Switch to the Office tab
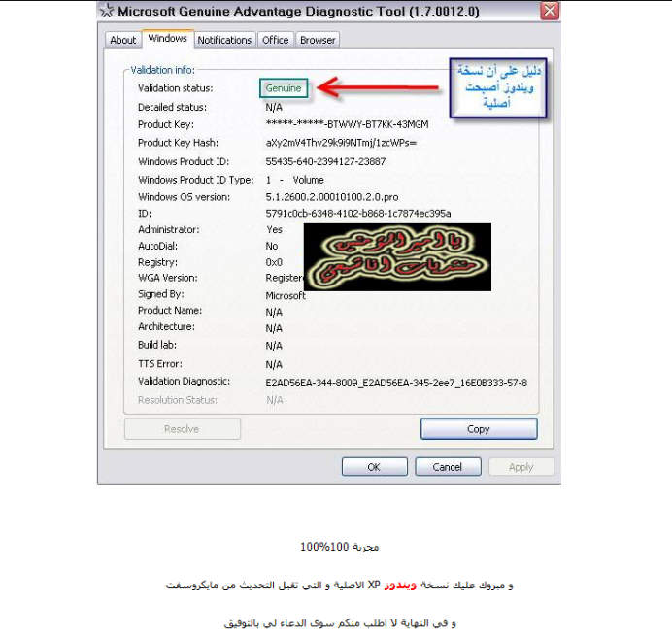Screen dimensions: 672x636 click(275, 40)
